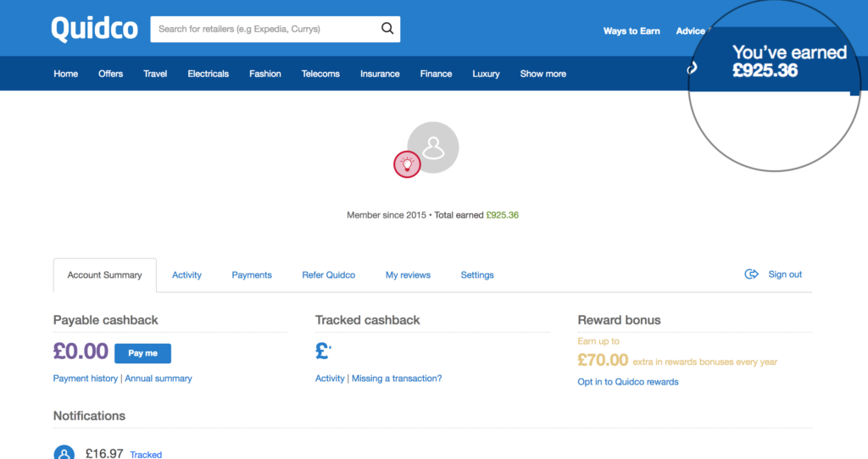Screen dimensions: 868x459
Task: Open the Travel category
Action: [155, 74]
